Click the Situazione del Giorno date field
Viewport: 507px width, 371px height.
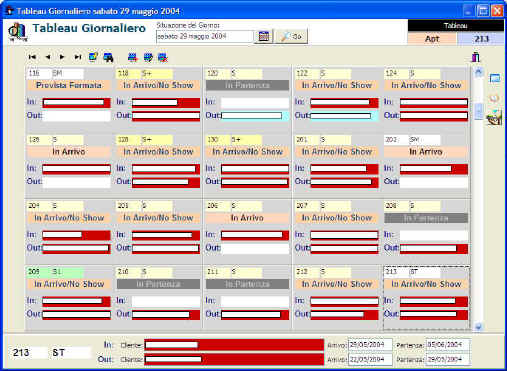pos(205,36)
